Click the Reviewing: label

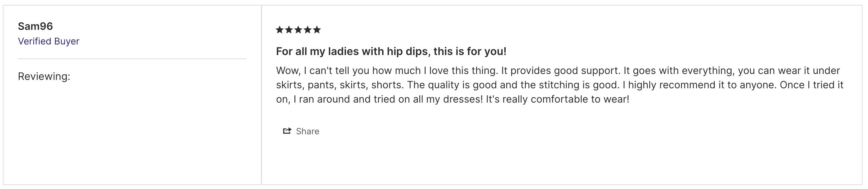pos(44,76)
